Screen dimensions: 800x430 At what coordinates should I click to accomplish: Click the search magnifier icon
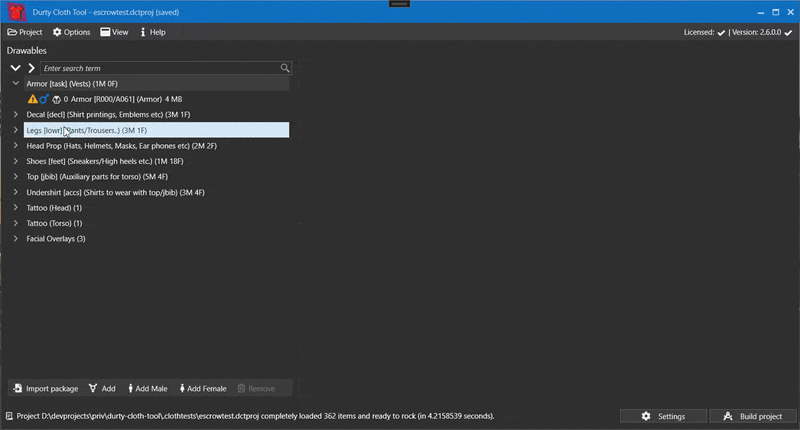tap(285, 68)
